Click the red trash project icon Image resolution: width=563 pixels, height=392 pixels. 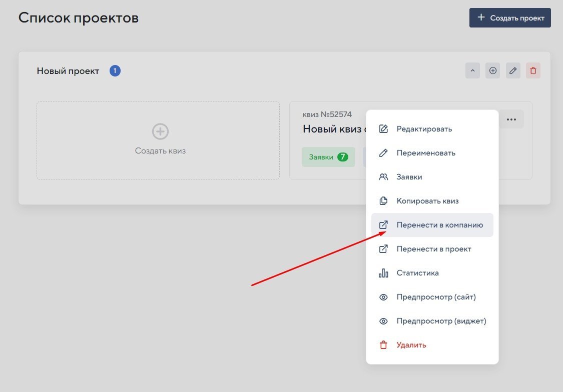(x=533, y=70)
